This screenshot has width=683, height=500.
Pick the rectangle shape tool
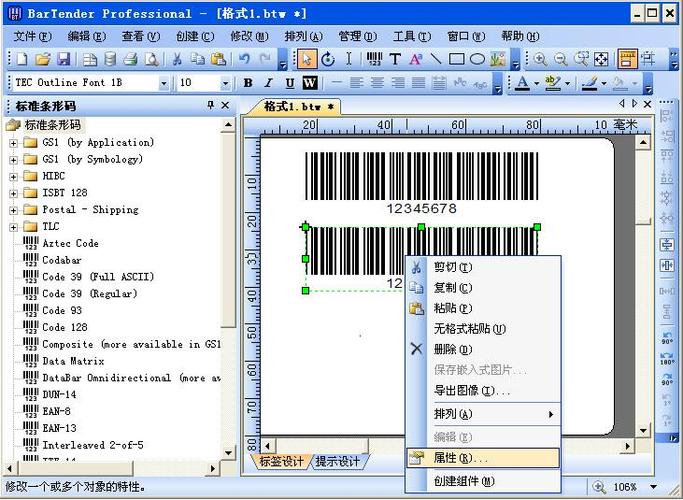tap(456, 59)
